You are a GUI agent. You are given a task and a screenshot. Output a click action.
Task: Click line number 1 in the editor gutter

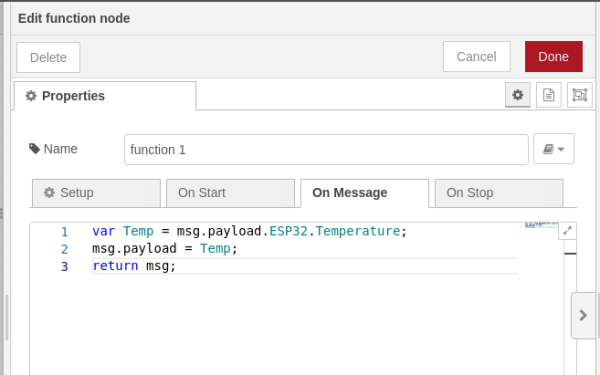[x=64, y=232]
